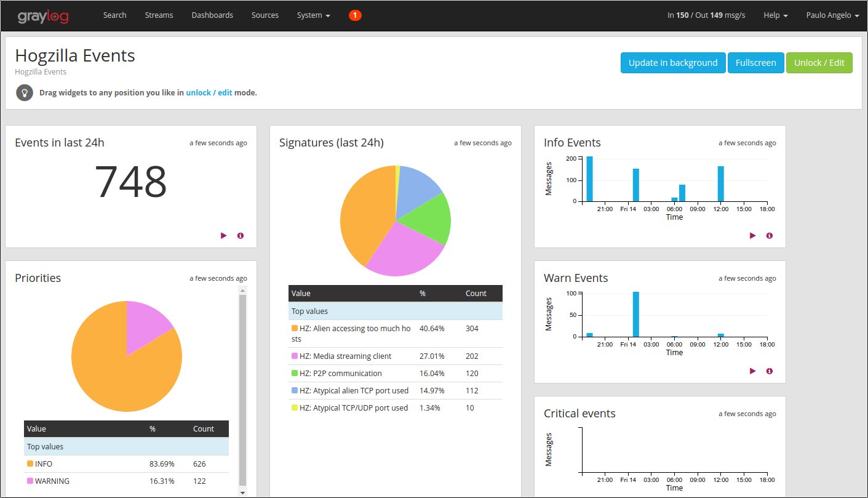Go to the Streams page
868x498 pixels.
pos(159,15)
